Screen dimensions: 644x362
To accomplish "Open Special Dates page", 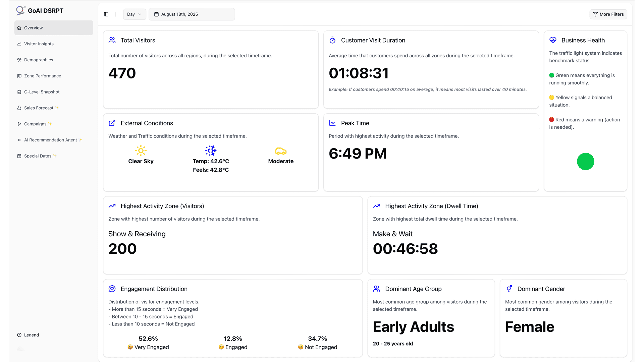I will (54, 156).
